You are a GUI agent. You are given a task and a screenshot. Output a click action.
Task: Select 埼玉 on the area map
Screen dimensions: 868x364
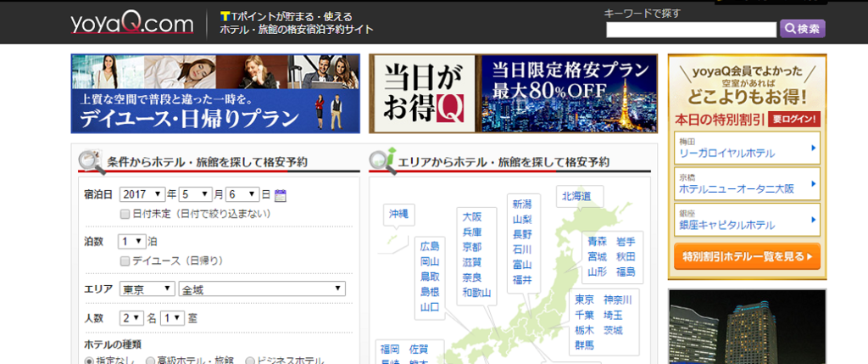tap(613, 315)
